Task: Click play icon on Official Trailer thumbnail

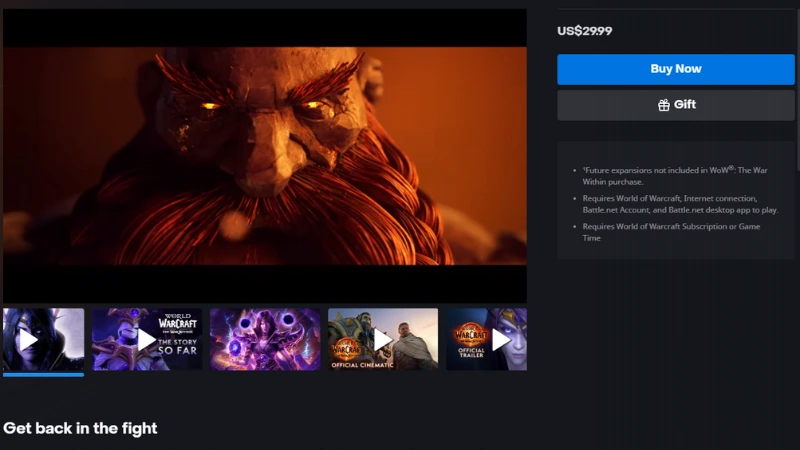Action: (501, 339)
